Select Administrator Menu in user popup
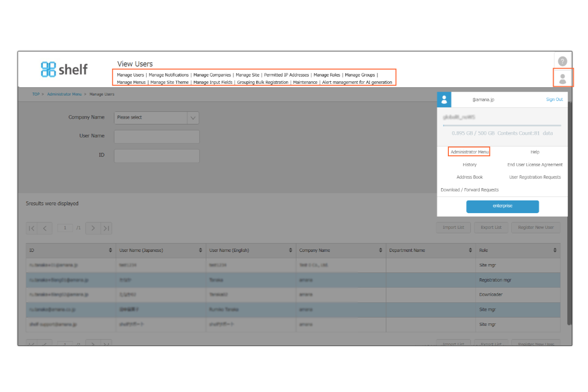This screenshot has width=588, height=392. (469, 152)
